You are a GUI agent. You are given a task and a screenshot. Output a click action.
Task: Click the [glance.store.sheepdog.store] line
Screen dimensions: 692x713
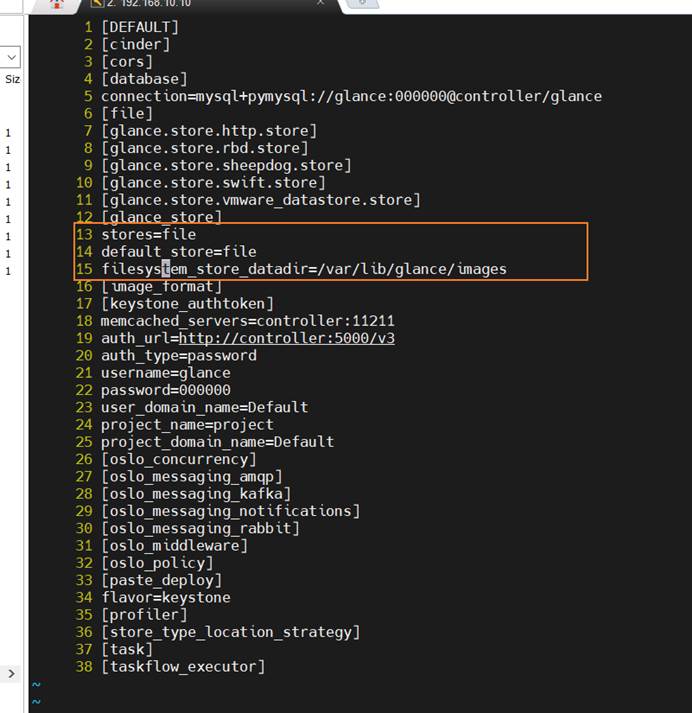pos(226,166)
